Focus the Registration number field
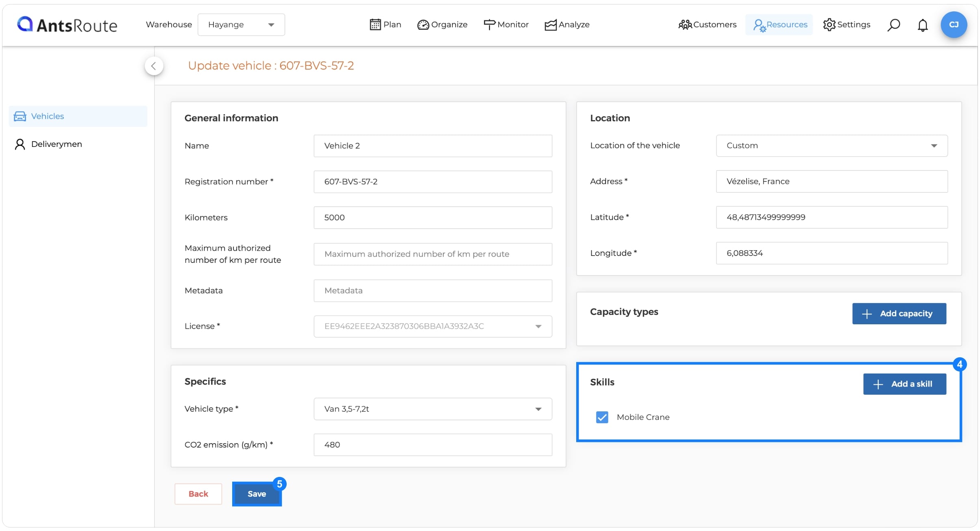The image size is (980, 531). point(433,181)
